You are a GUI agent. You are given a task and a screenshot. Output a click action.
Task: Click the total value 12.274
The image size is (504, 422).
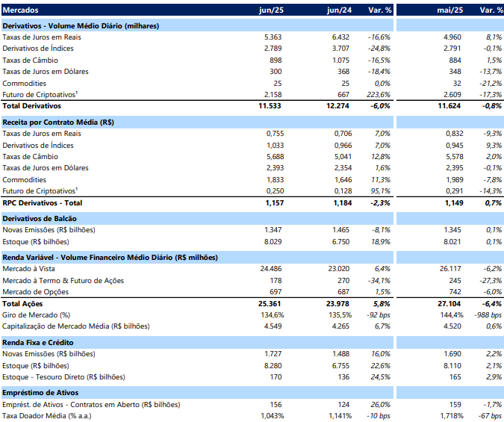coord(337,106)
